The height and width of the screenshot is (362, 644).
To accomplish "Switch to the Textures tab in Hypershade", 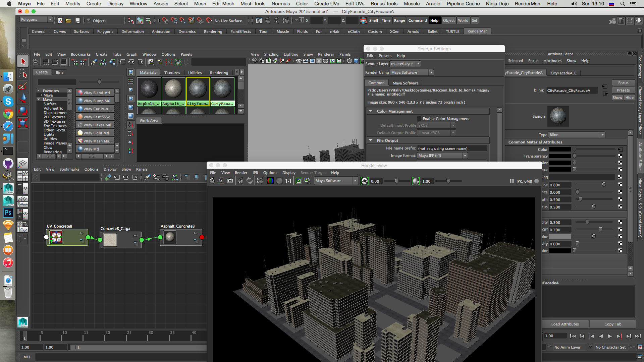I will pos(172,73).
